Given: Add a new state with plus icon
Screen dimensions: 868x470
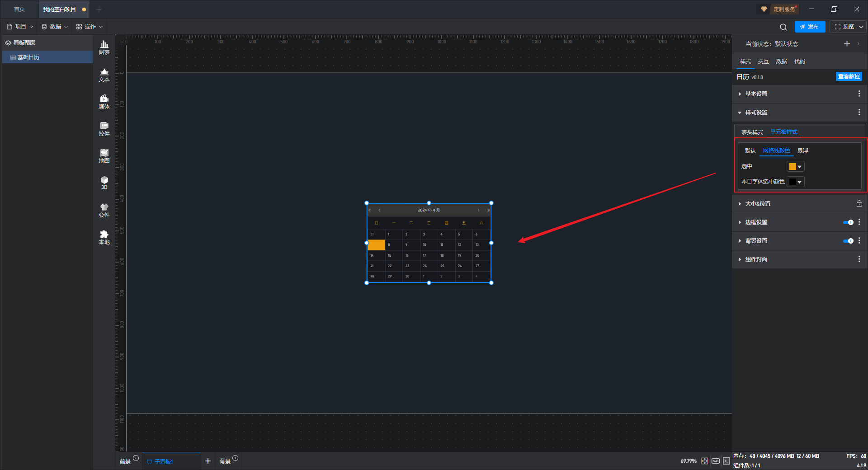Looking at the screenshot, I should (847, 44).
